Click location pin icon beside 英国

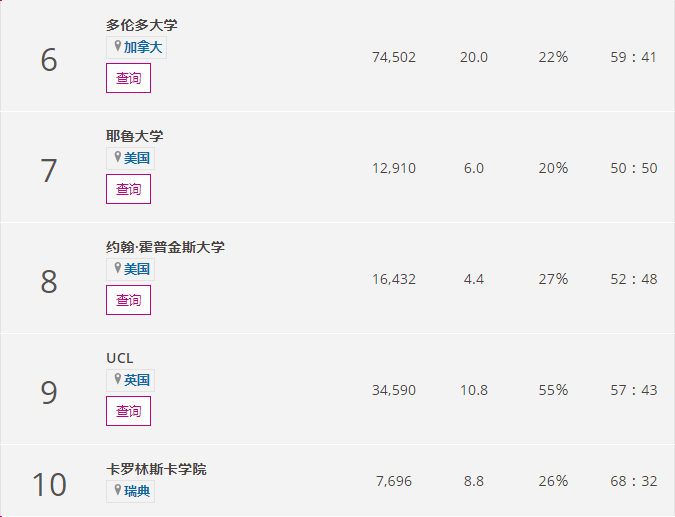(117, 380)
